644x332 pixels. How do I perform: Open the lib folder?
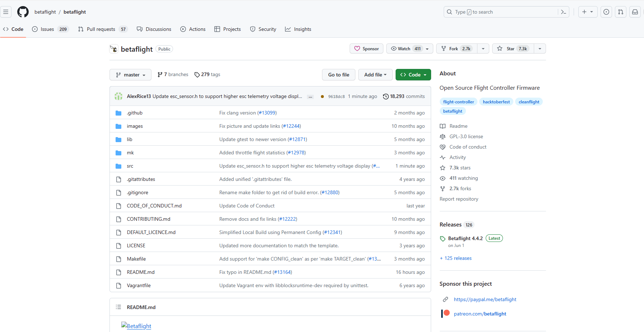pyautogui.click(x=130, y=139)
